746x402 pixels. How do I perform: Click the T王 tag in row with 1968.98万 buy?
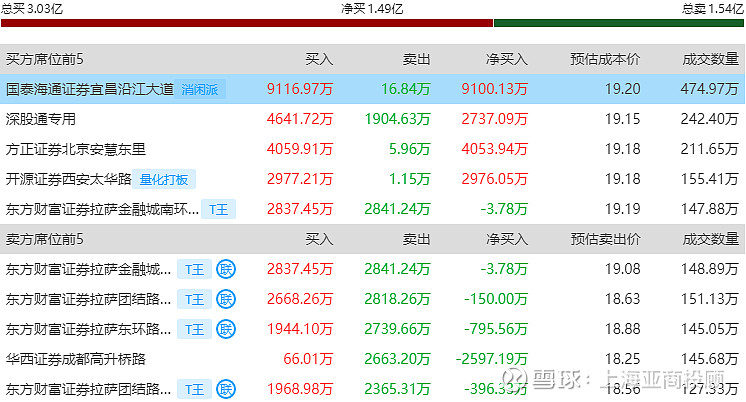[x=194, y=390]
